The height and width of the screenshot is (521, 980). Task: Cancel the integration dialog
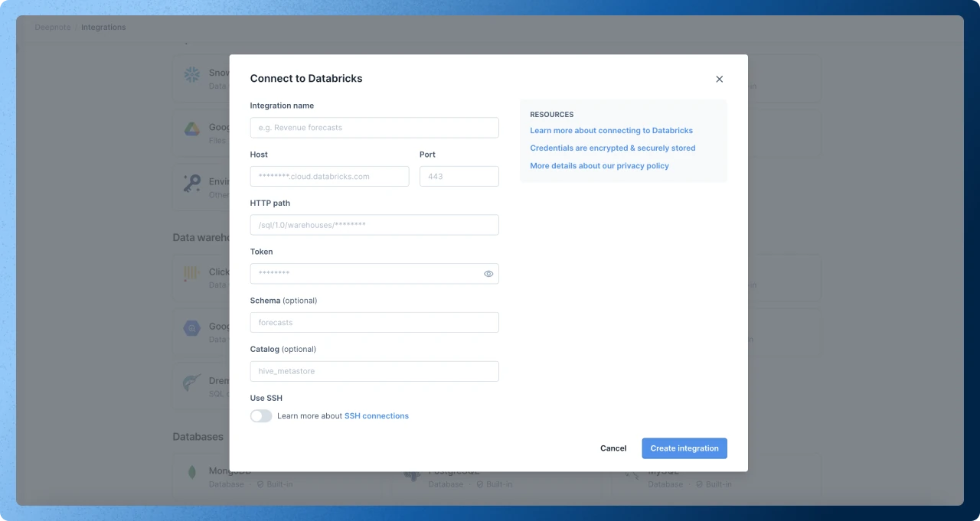[x=613, y=448]
